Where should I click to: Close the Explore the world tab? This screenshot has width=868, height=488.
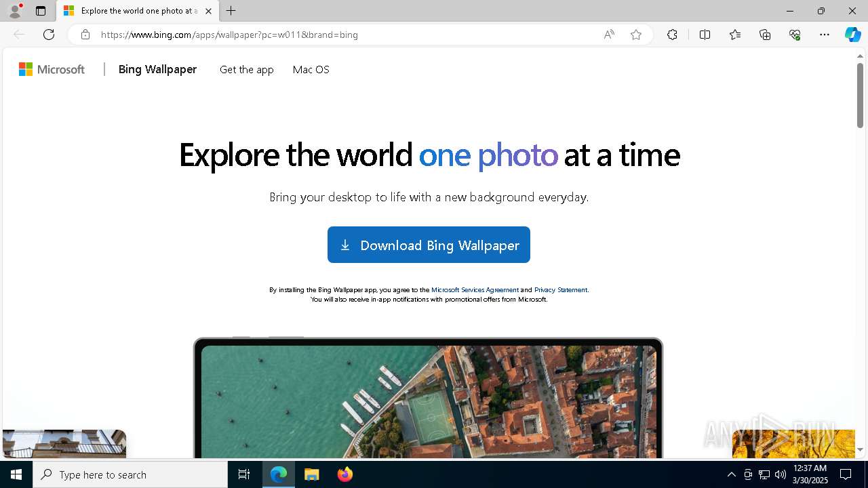[208, 11]
